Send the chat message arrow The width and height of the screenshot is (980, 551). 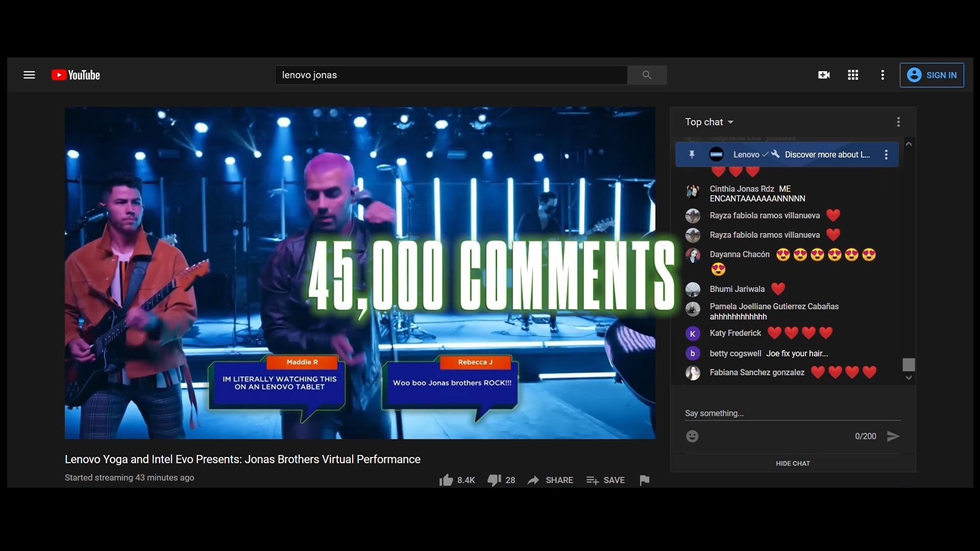893,436
